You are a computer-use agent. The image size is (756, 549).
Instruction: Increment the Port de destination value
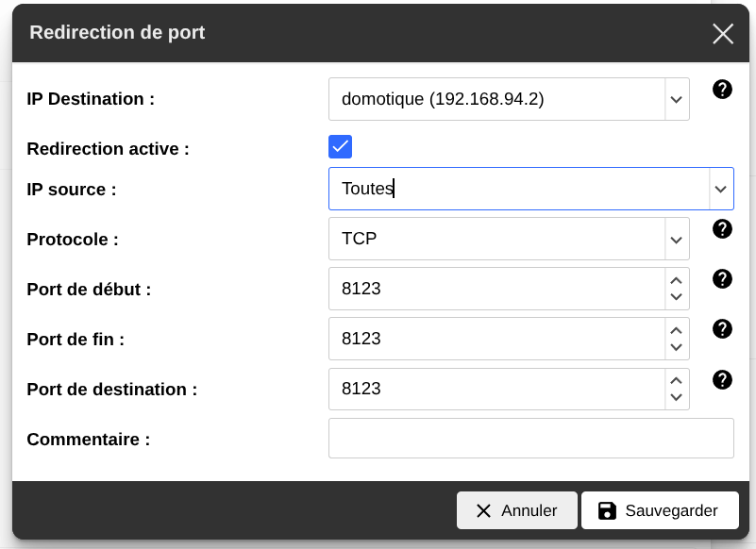click(676, 380)
